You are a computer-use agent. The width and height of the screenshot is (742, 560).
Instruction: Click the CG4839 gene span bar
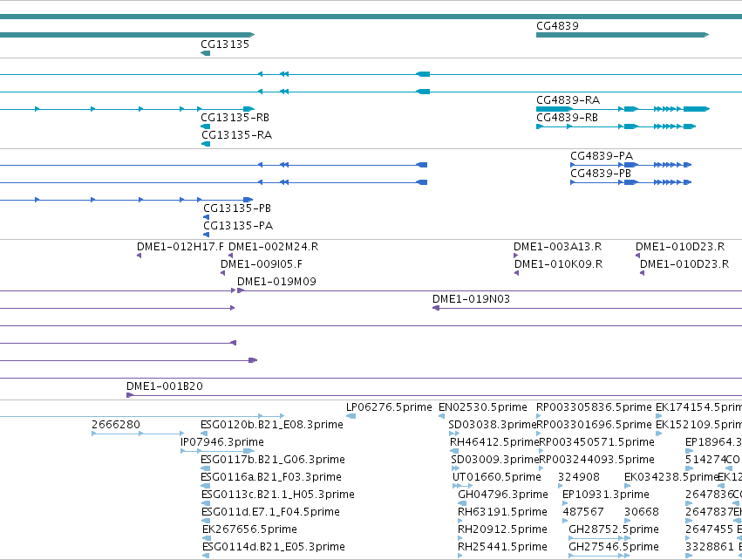(x=623, y=35)
